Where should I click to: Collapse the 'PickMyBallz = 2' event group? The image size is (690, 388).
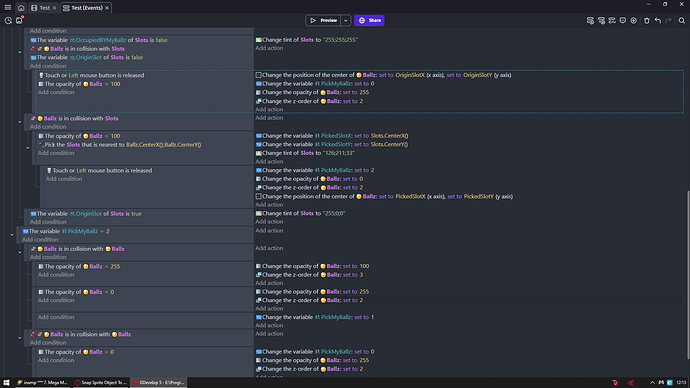tap(12, 235)
